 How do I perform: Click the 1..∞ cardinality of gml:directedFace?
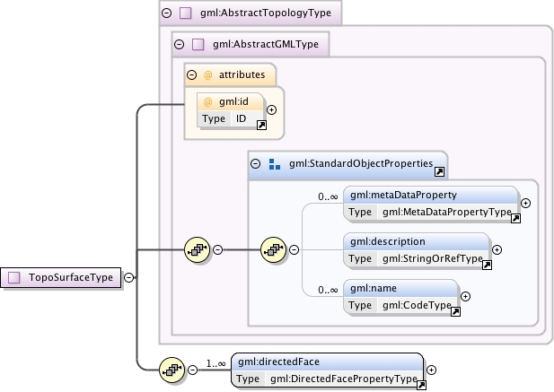[x=215, y=363]
